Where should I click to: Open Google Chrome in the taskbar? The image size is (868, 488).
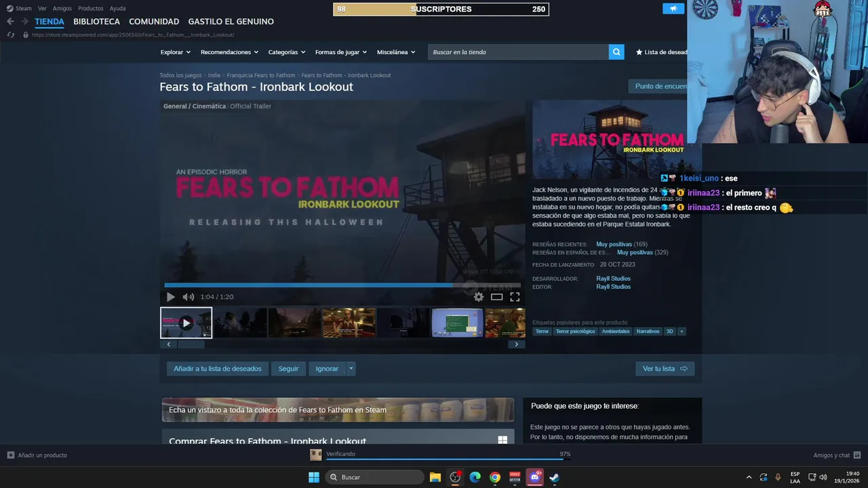pyautogui.click(x=495, y=477)
